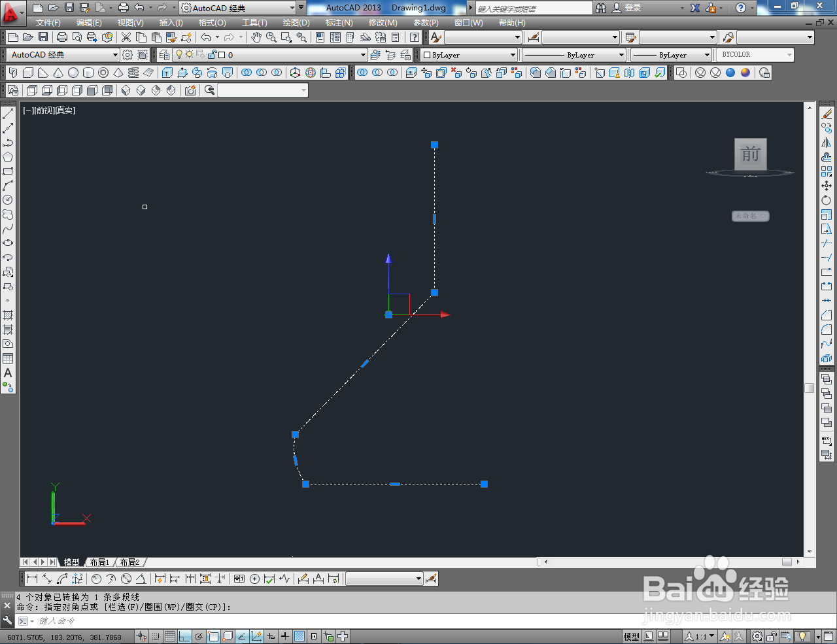
Task: Toggle Ortho Mode in status bar
Action: click(x=184, y=636)
